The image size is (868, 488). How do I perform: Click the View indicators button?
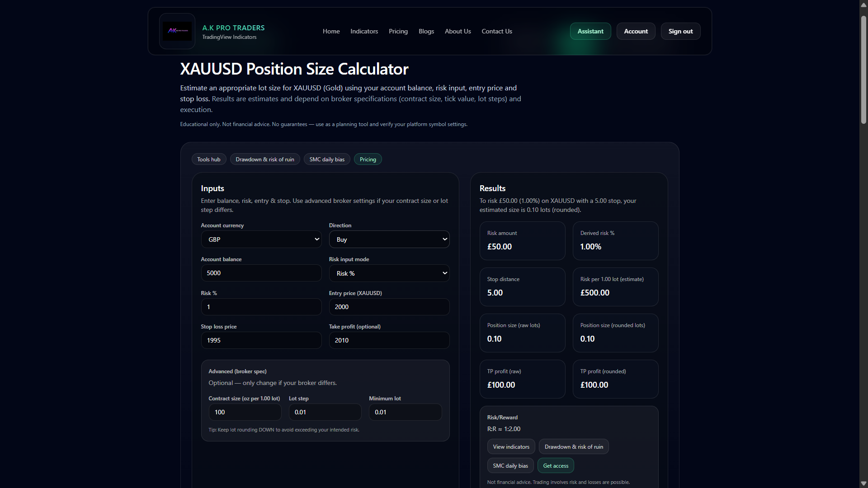coord(511,446)
